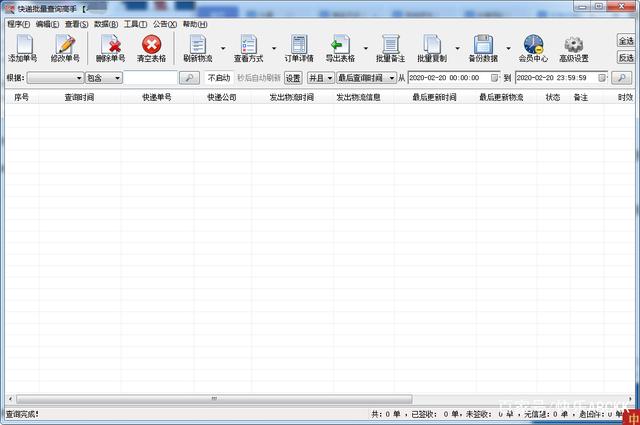
Task: Open the 数据(B) menu
Action: click(x=105, y=23)
